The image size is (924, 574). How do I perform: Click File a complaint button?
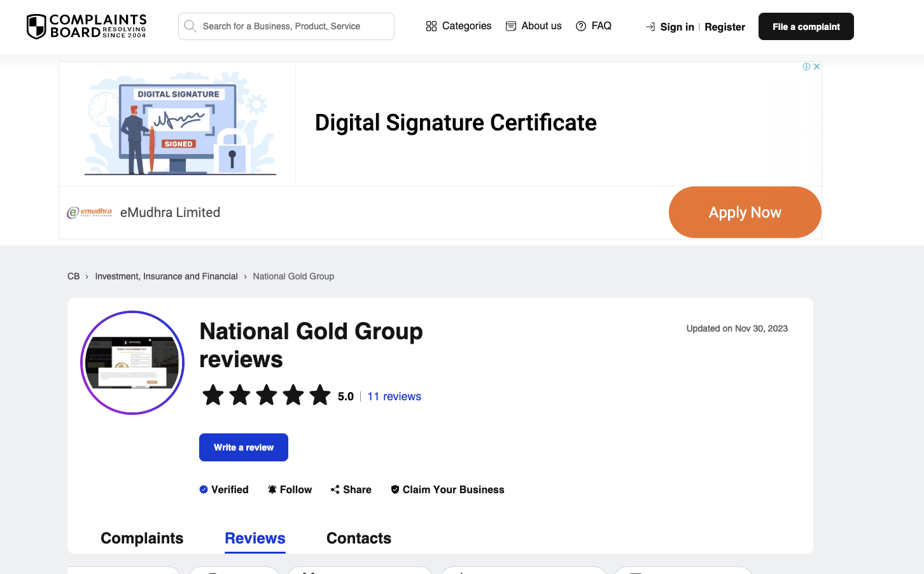[x=806, y=27]
